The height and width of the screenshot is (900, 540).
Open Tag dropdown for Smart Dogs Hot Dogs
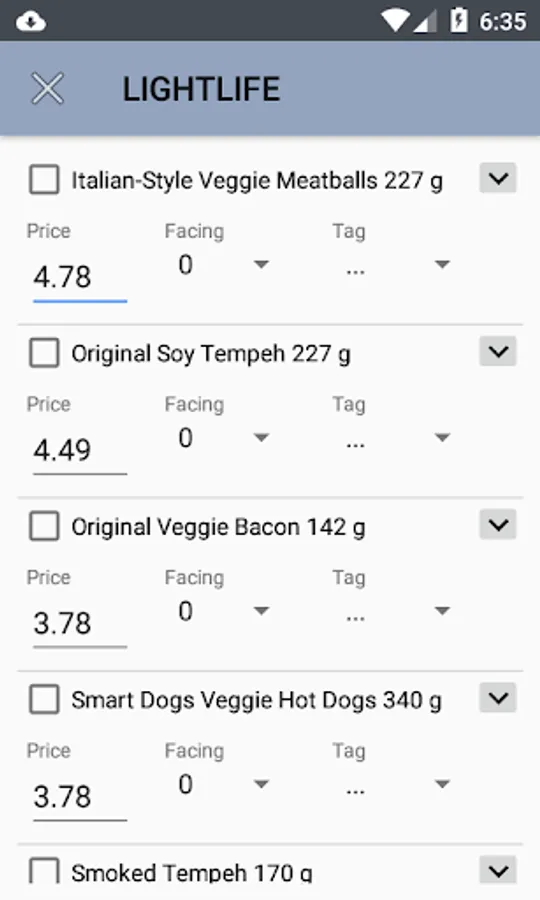395,785
